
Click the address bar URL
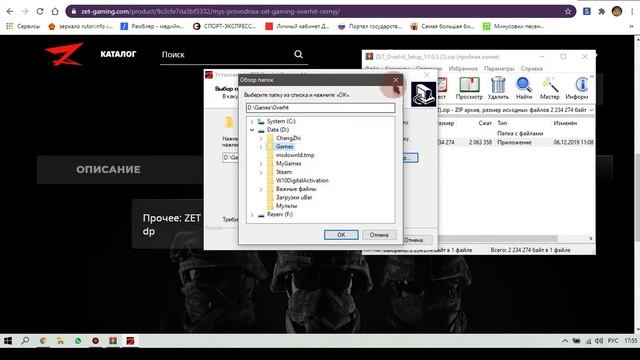click(210, 11)
